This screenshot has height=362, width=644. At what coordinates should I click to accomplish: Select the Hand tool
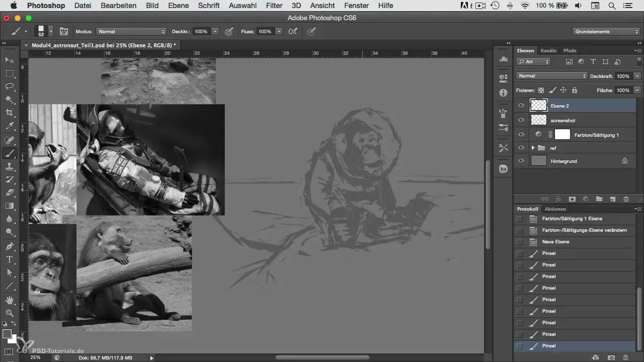(10, 300)
